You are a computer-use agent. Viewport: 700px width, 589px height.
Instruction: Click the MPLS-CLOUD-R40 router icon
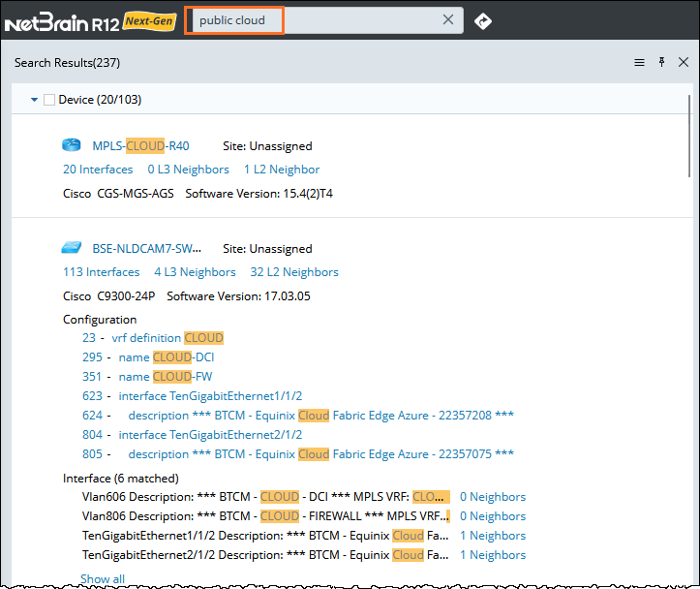coord(71,145)
